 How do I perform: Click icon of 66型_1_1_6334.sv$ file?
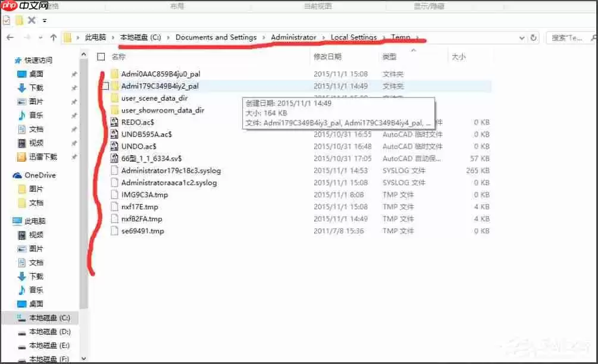pyautogui.click(x=114, y=159)
